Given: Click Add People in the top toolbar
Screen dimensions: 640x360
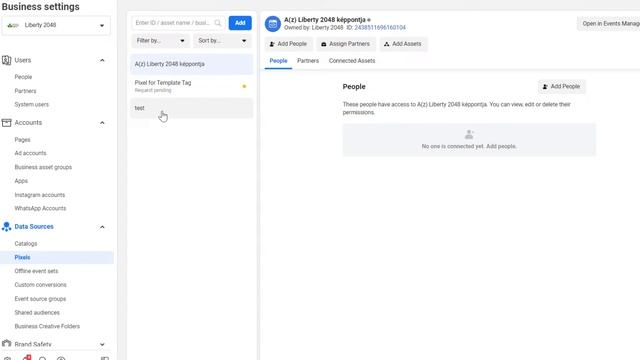Looking at the screenshot, I should 288,44.
